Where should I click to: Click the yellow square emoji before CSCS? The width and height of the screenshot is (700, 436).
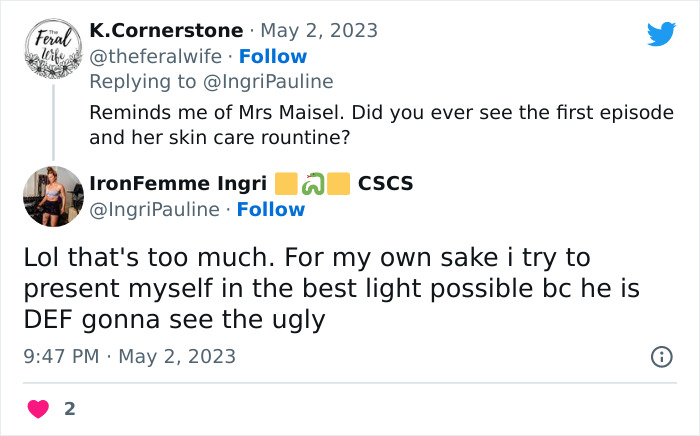click(x=339, y=184)
